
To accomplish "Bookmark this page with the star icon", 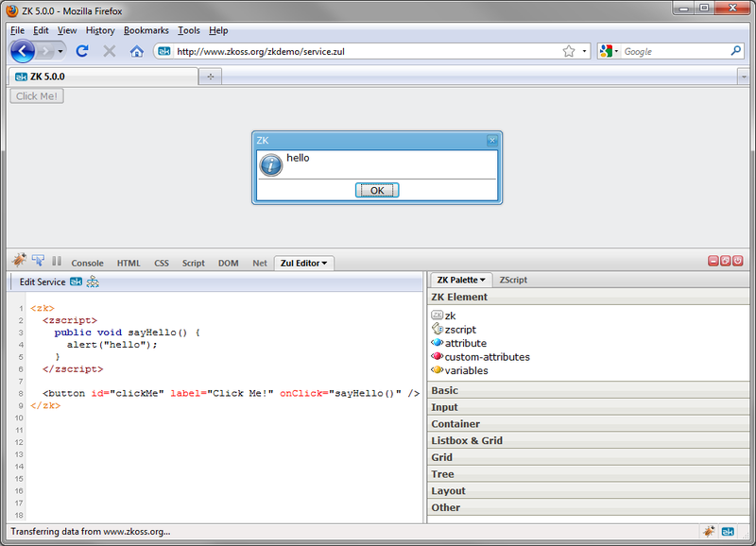I will pos(569,51).
